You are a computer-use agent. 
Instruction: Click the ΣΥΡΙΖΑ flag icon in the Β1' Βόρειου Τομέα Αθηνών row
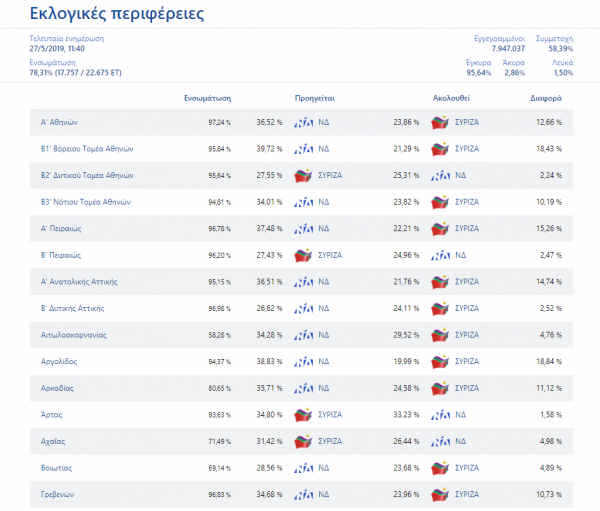point(439,149)
